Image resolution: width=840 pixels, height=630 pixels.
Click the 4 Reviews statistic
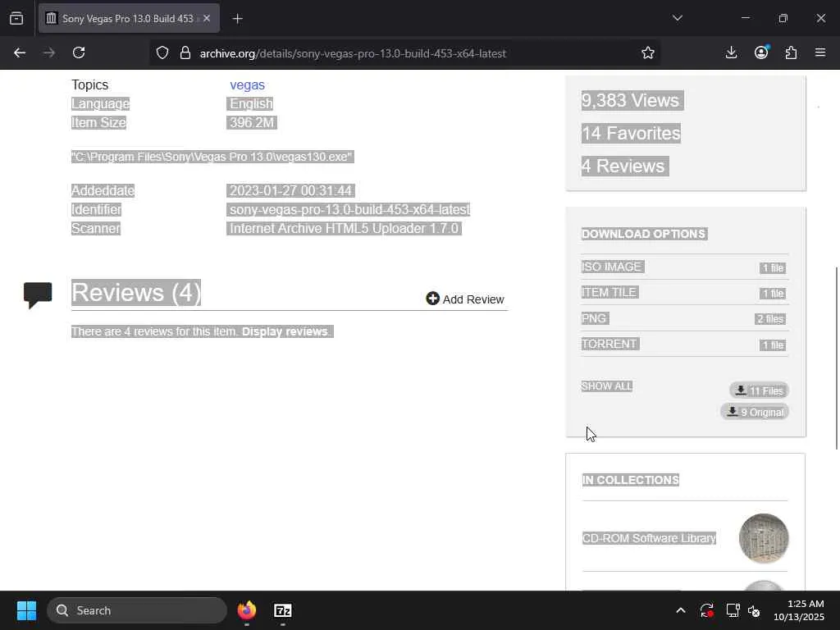pyautogui.click(x=623, y=166)
